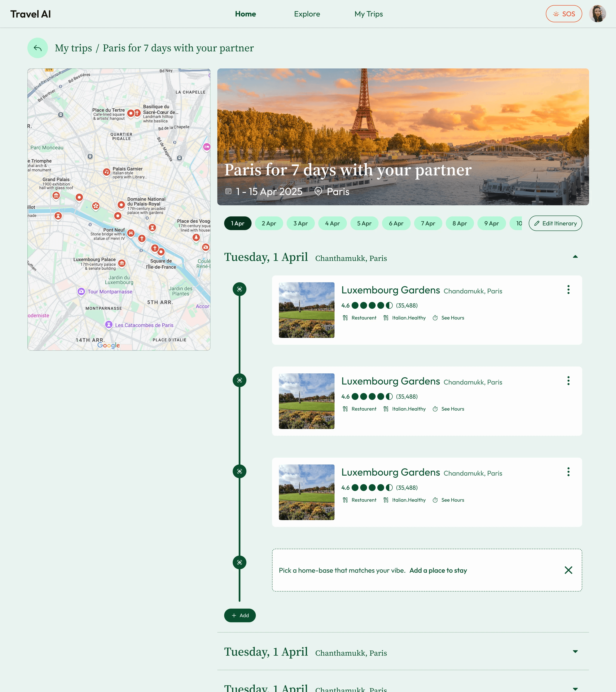Select the 2 Apr date chip

pos(269,223)
